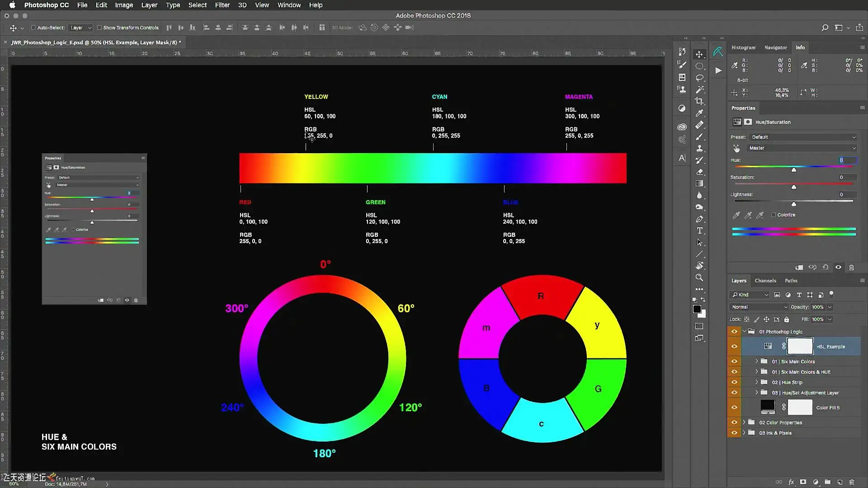Switch to the Navigator tab
This screenshot has width=868, height=488.
coord(775,47)
